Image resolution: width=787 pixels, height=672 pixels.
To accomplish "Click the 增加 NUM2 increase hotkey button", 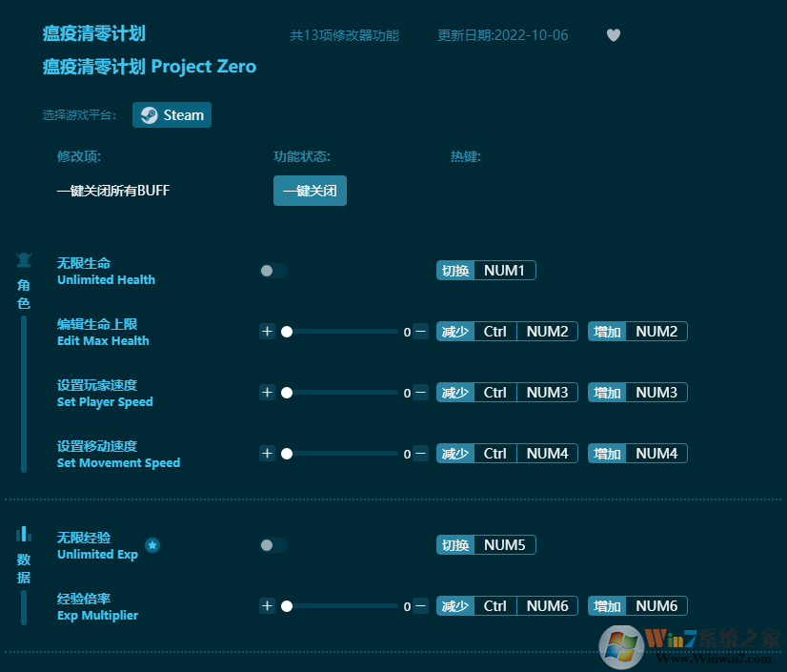I will click(x=636, y=331).
